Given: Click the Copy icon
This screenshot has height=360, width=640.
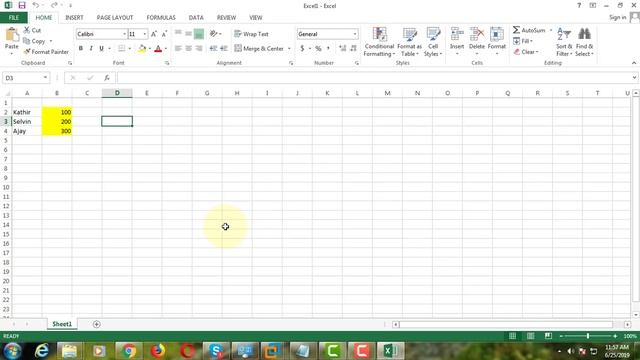Looking at the screenshot, I should tap(27, 41).
